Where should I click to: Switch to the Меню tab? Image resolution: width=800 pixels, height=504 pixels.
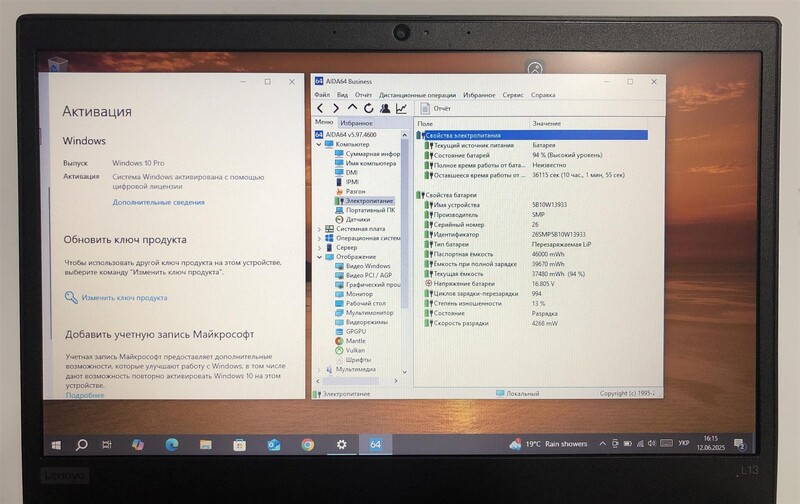(324, 122)
